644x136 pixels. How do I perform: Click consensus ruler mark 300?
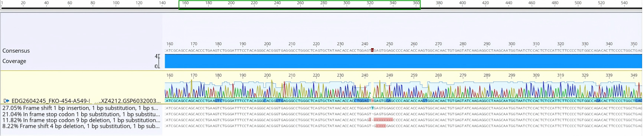point(511,44)
